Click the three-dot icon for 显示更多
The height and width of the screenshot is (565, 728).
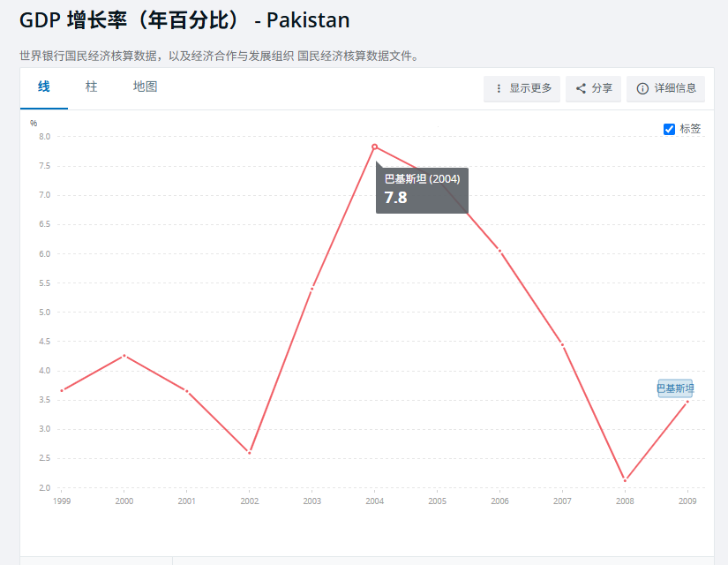click(x=499, y=88)
